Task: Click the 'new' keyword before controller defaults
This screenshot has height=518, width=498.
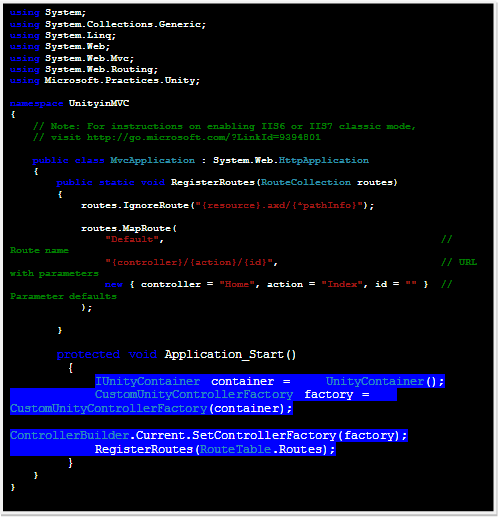Action: [114, 284]
